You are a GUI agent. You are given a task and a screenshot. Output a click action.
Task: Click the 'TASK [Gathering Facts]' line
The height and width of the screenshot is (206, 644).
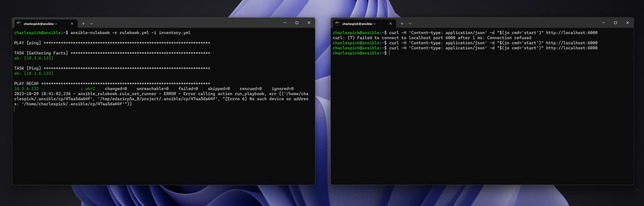[112, 53]
